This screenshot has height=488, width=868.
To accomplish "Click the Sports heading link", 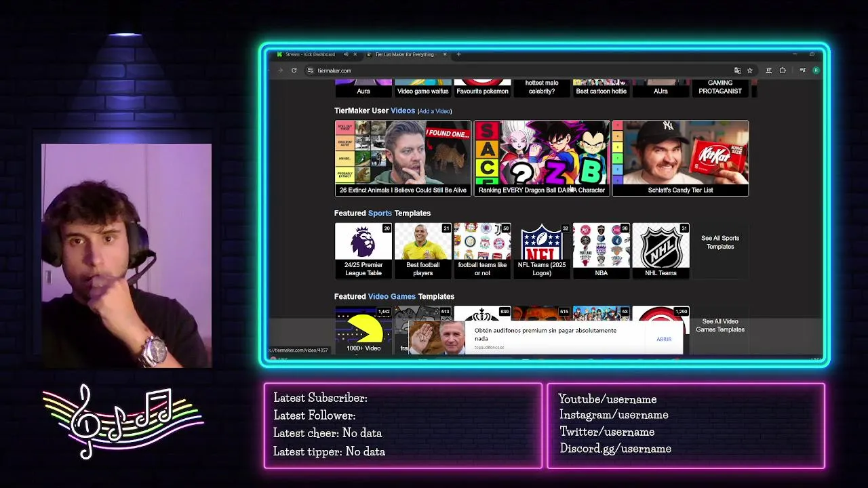I will 380,213.
